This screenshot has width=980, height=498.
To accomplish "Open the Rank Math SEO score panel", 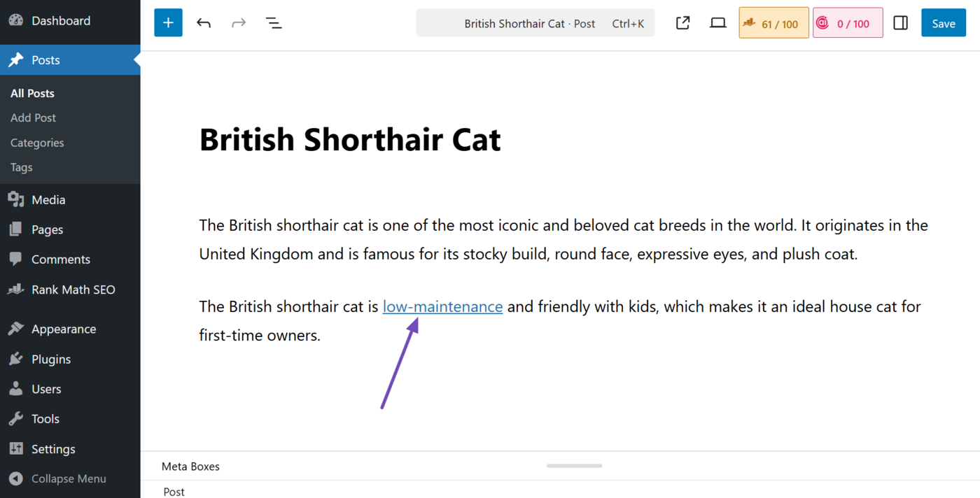I will click(x=773, y=22).
